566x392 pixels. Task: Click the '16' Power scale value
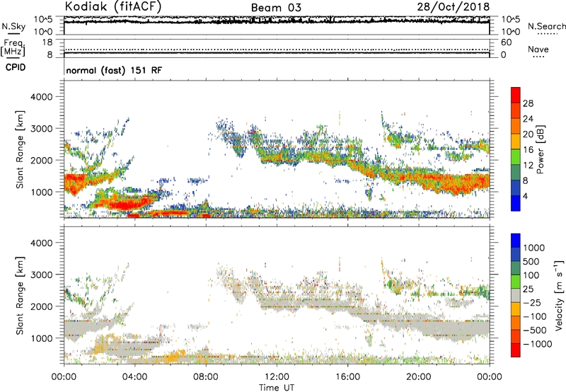pyautogui.click(x=528, y=150)
